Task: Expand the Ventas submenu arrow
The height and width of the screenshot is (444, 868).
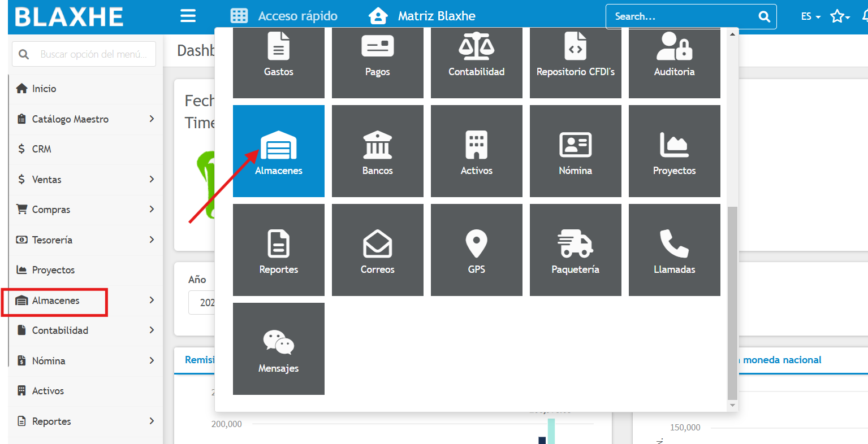Action: click(152, 179)
